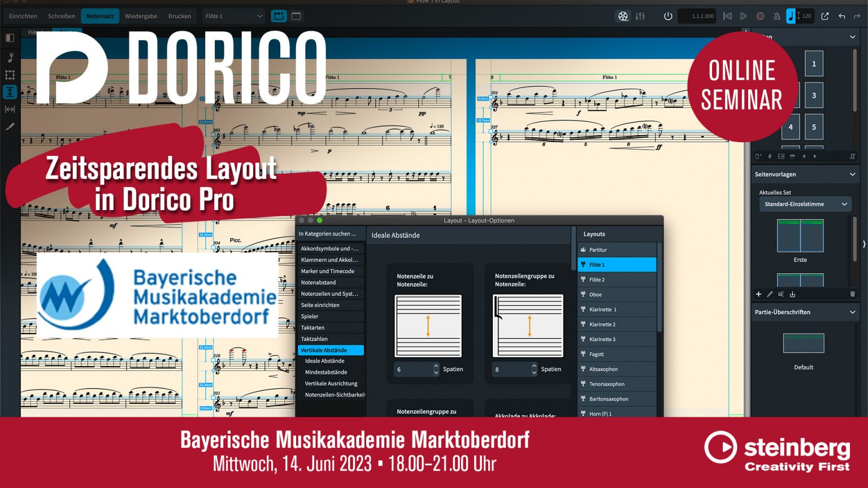
Task: Click the swap pages icon
Action: coord(781,156)
